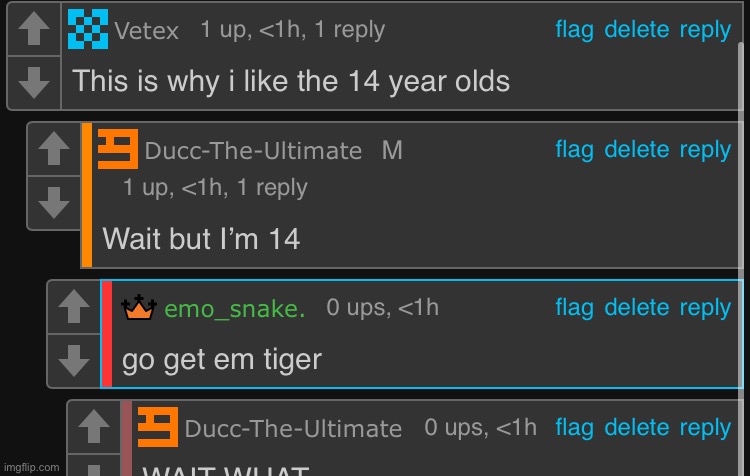Click emo_snake's crown icon
The width and height of the screenshot is (750, 476).
pos(139,308)
